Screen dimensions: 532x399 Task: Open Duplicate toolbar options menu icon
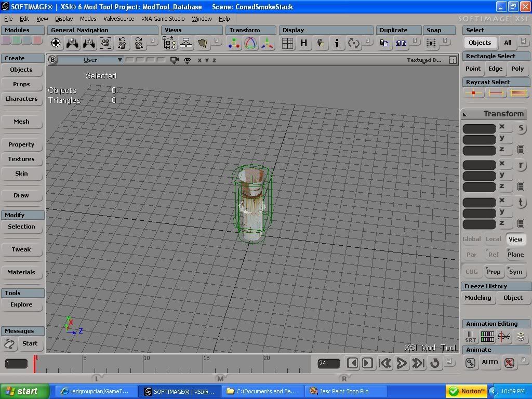click(415, 41)
